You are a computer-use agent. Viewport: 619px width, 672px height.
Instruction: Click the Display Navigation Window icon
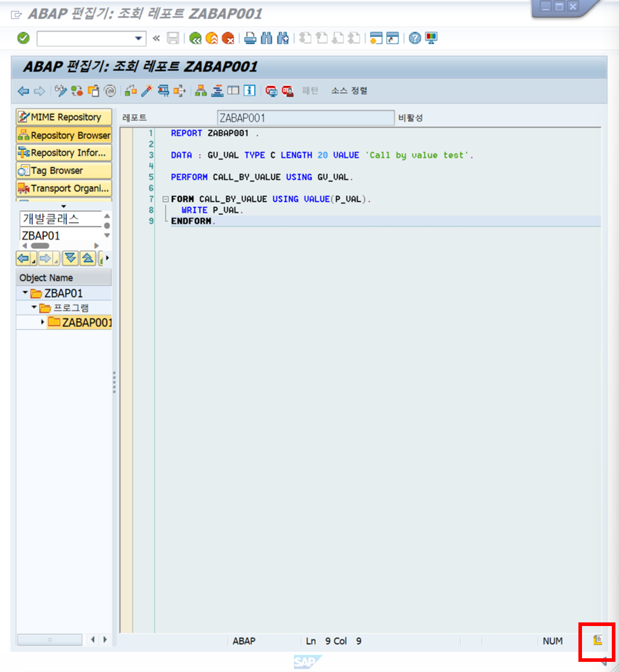tap(217, 90)
